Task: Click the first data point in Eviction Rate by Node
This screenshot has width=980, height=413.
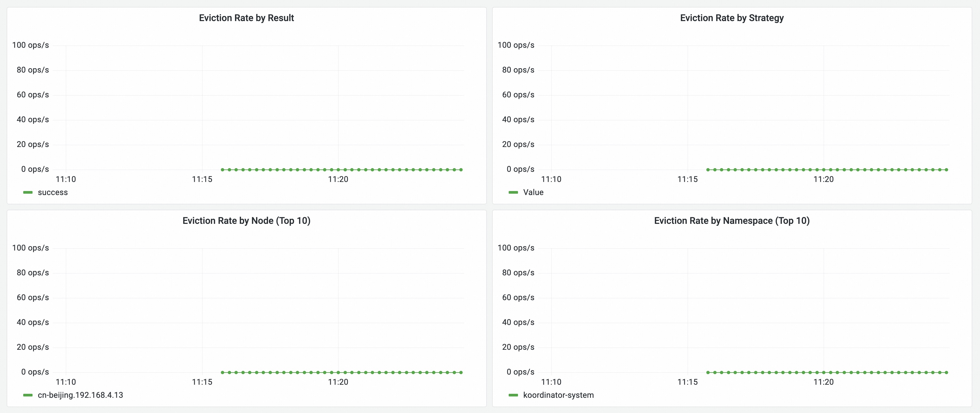Action: (x=222, y=372)
